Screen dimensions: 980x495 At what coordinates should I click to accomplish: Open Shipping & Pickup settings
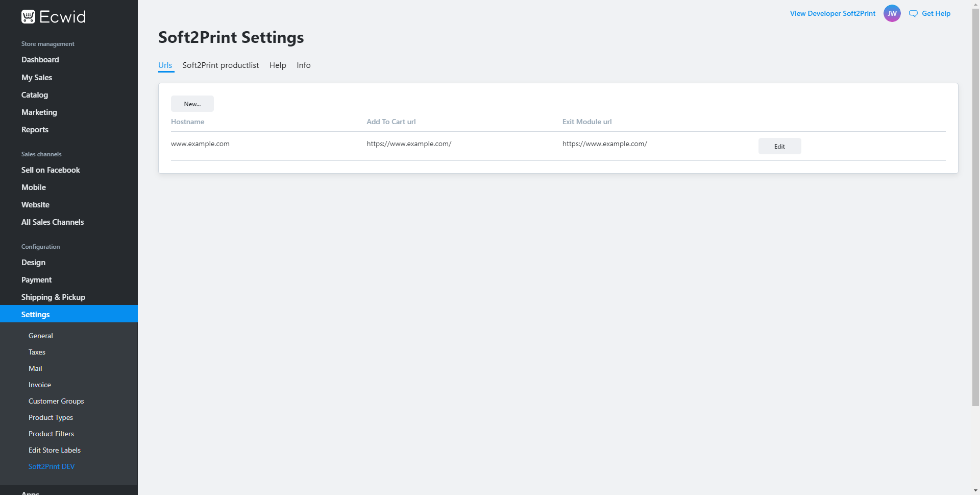coord(53,297)
